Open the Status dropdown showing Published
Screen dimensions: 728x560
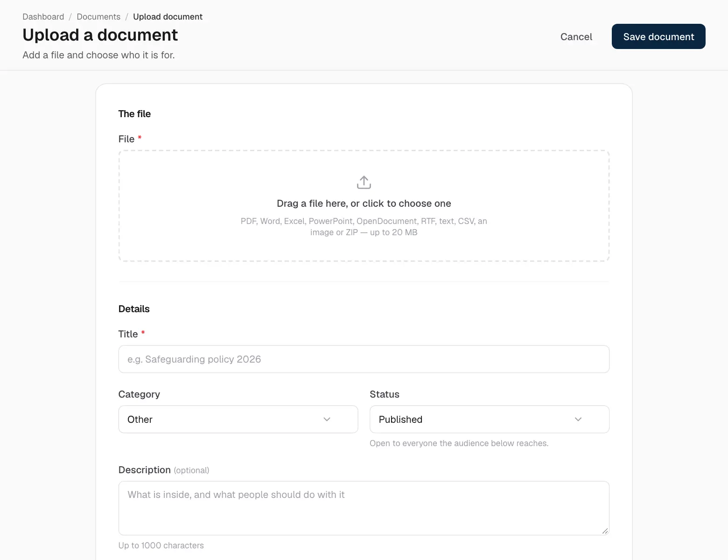[x=489, y=419]
